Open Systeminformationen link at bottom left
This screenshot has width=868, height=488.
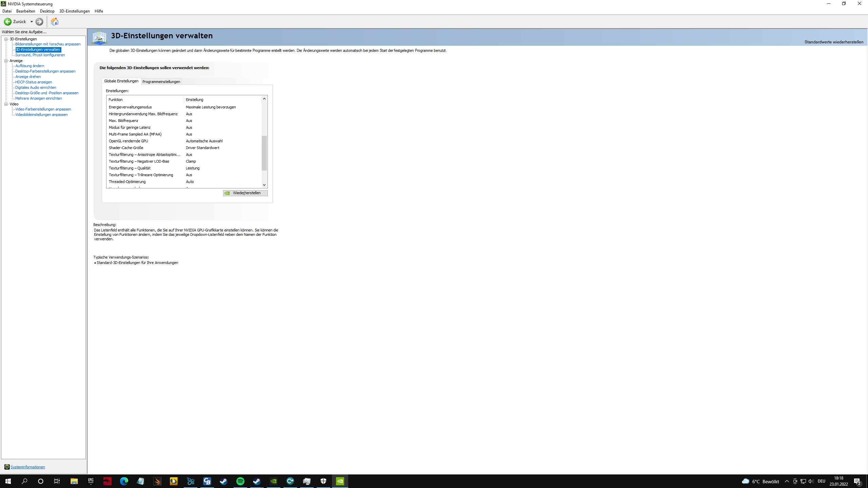click(x=27, y=467)
